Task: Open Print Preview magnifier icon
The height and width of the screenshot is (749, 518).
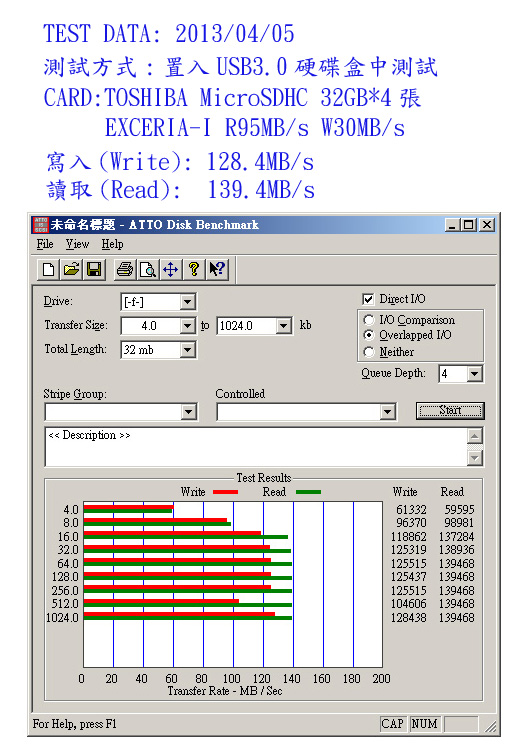Action: [x=148, y=269]
